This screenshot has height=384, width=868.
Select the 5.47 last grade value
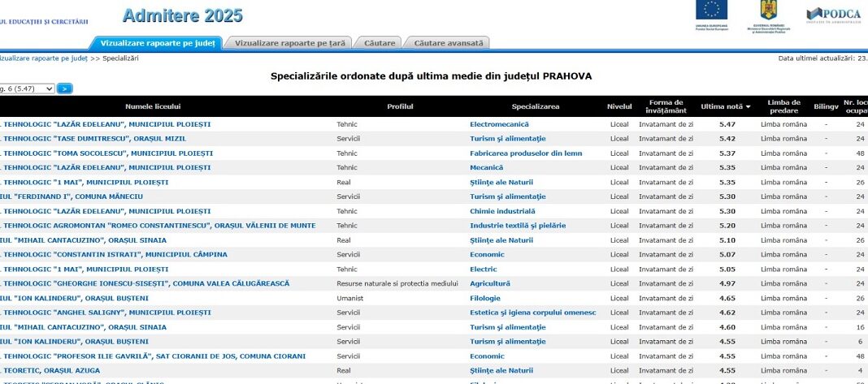click(727, 124)
